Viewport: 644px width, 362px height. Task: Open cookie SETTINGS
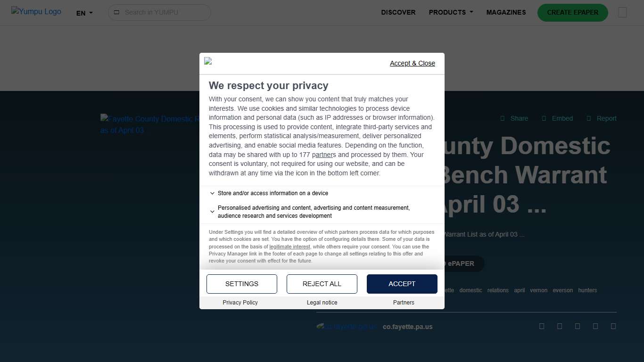pyautogui.click(x=242, y=284)
